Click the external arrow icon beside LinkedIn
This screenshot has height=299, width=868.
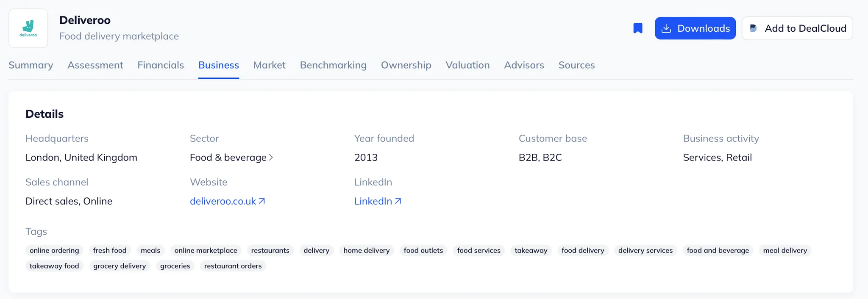pyautogui.click(x=398, y=201)
